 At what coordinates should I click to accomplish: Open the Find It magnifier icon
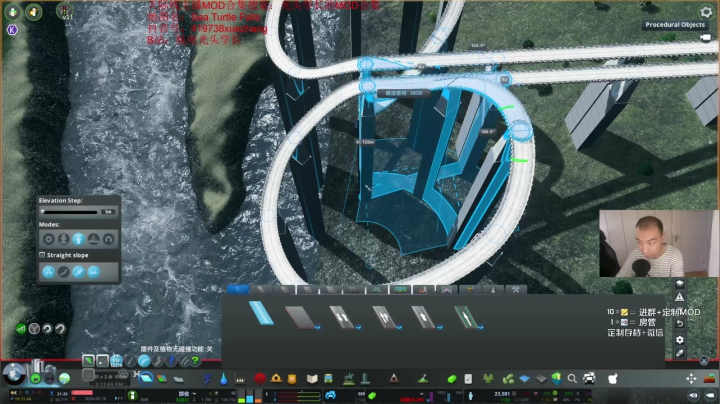[x=572, y=379]
